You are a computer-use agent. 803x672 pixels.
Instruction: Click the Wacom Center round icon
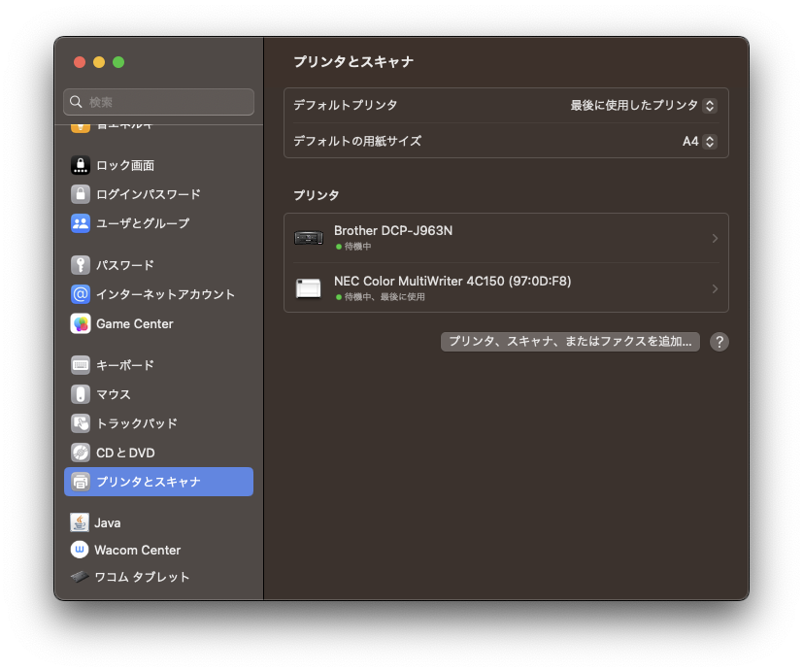pyautogui.click(x=80, y=550)
